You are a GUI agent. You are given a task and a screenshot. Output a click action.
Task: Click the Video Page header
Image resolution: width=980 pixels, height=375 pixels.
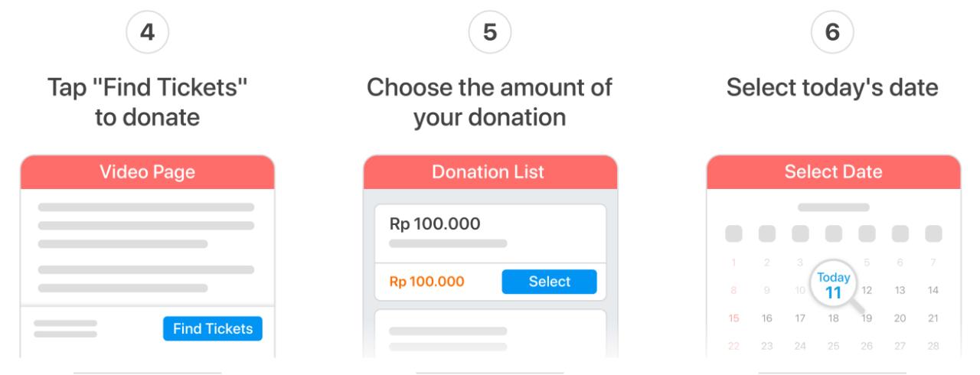tap(147, 172)
